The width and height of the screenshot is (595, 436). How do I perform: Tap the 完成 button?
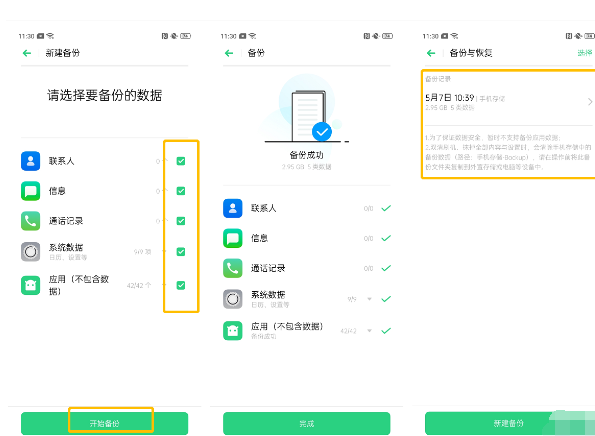(x=307, y=423)
